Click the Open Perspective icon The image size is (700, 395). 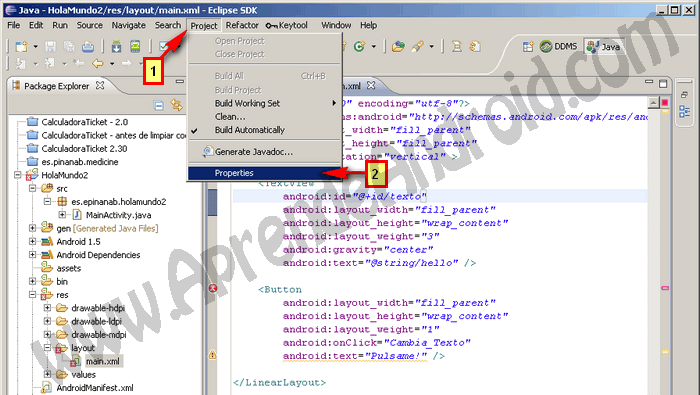click(x=528, y=46)
